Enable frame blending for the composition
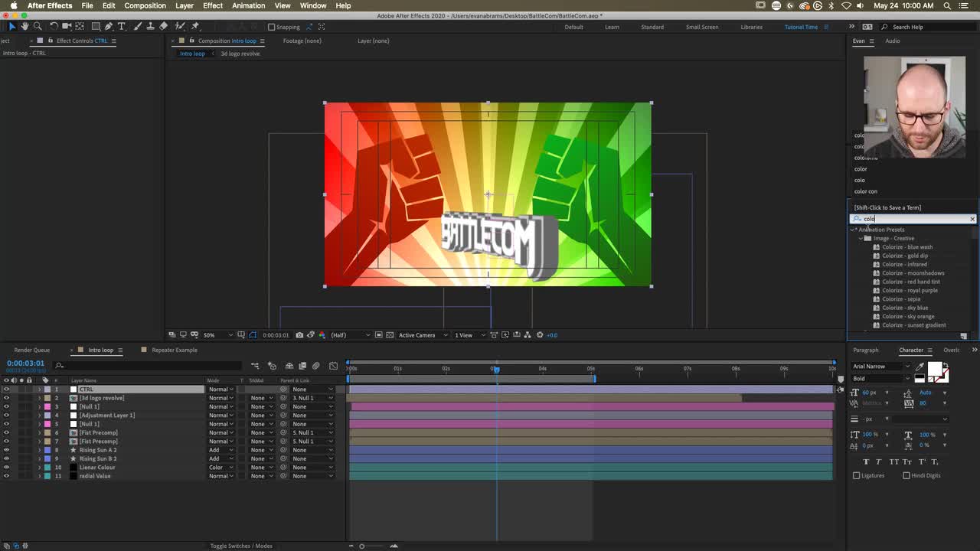Image resolution: width=980 pixels, height=551 pixels. click(302, 366)
